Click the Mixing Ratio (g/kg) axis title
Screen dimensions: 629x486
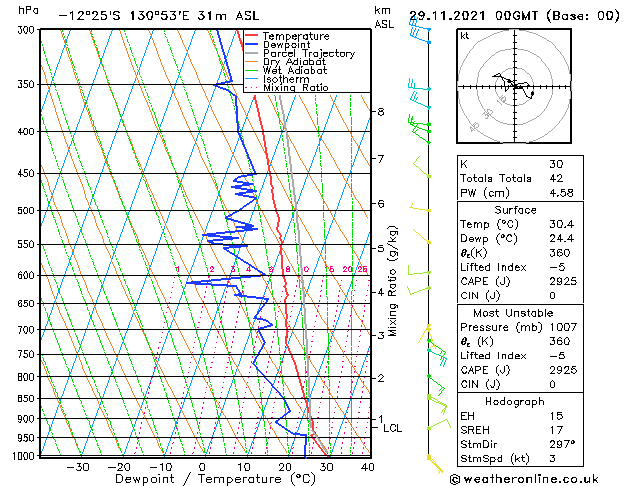tap(393, 281)
